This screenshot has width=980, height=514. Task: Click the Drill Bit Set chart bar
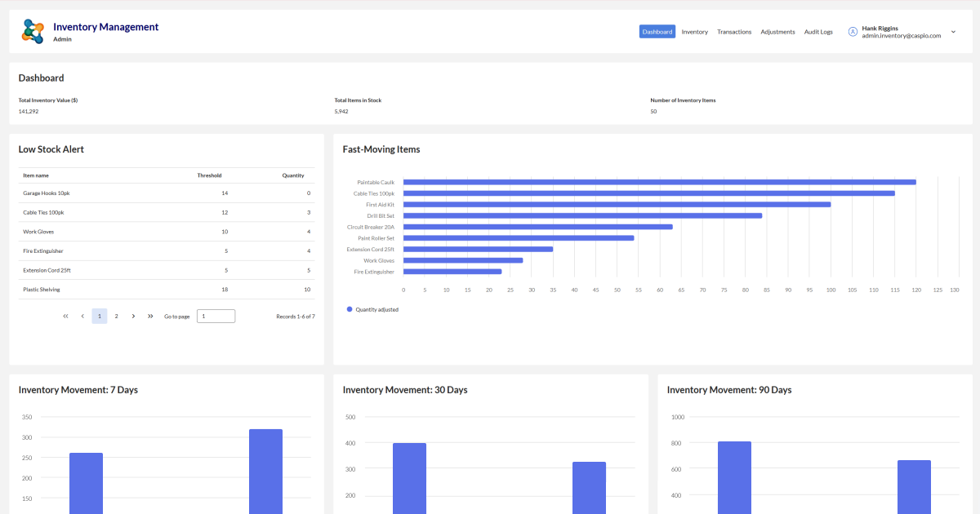(x=583, y=215)
